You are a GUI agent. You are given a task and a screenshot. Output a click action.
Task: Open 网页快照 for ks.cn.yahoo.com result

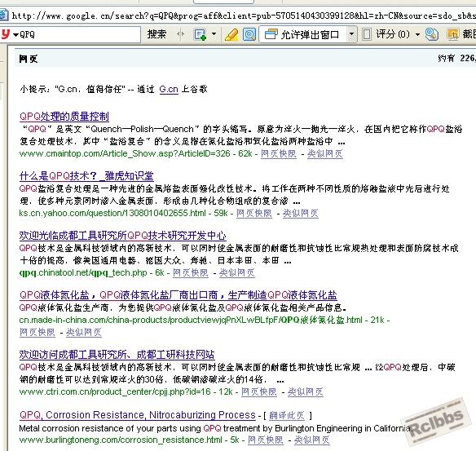(x=254, y=213)
